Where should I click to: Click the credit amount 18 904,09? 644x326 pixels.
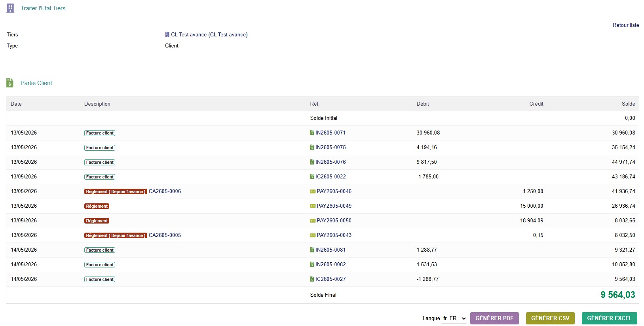pyautogui.click(x=532, y=220)
